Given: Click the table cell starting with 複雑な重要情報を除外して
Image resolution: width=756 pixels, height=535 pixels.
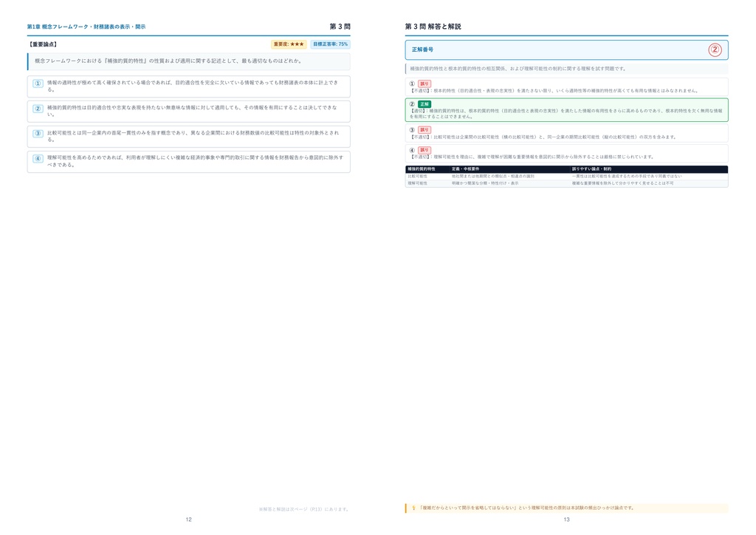Looking at the screenshot, I should pos(623,183).
